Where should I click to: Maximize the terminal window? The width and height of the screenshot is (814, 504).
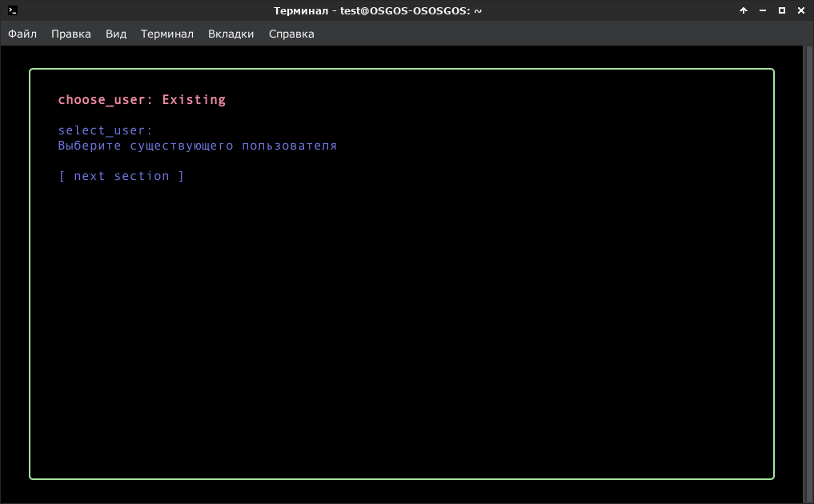[782, 10]
